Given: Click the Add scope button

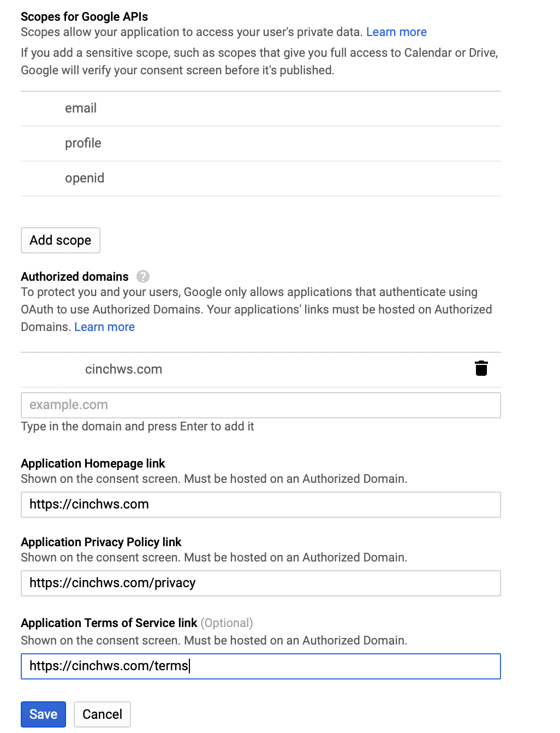Looking at the screenshot, I should 60,240.
